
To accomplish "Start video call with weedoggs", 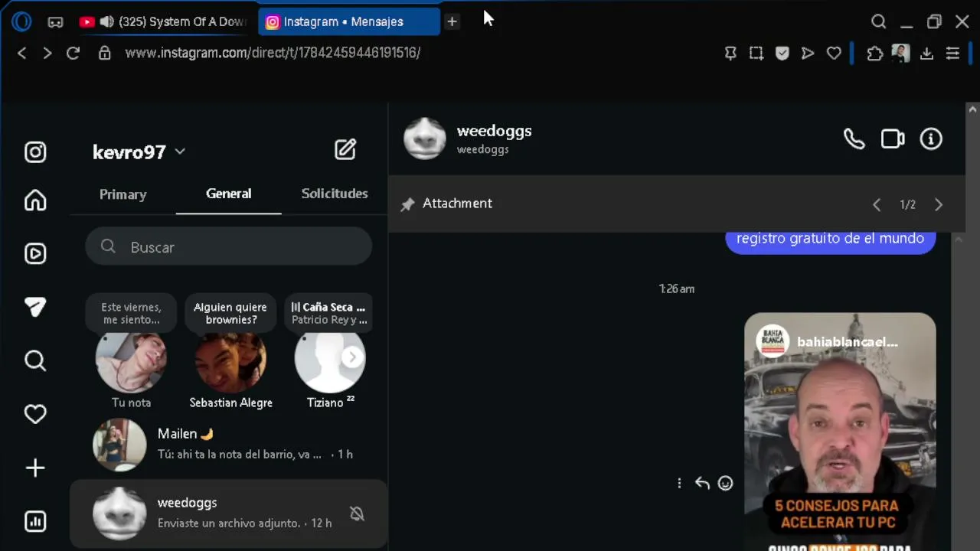I will tap(893, 139).
